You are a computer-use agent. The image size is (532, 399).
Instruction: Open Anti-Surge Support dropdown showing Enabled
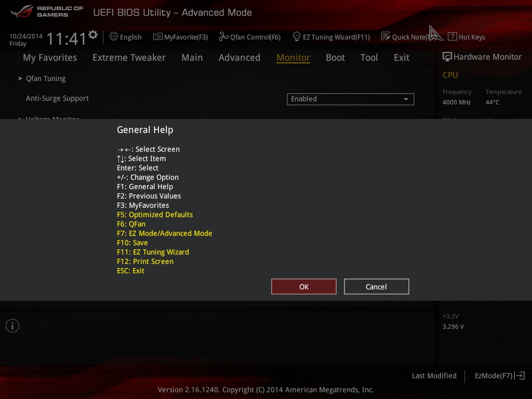click(351, 99)
